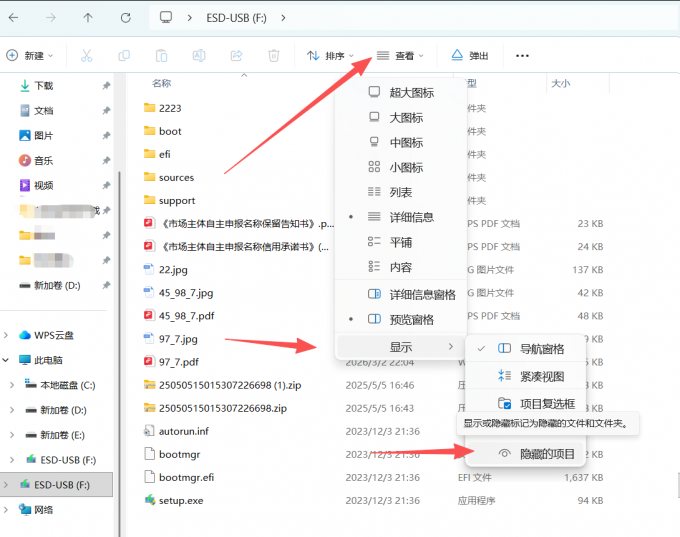Select 平铺 tiles view
680x537 pixels.
click(x=401, y=242)
